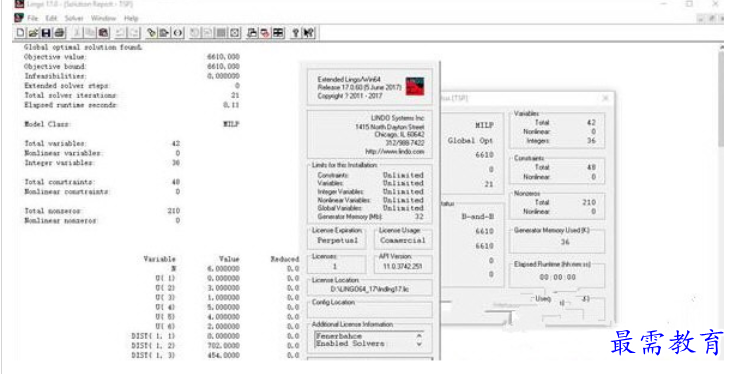
Task: Click the context Help pointer icon
Action: coord(309,33)
